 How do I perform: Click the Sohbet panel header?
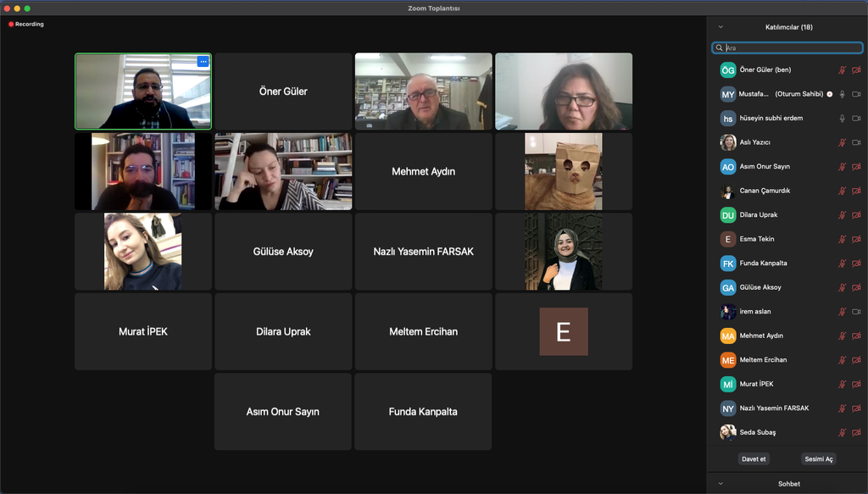(789, 484)
